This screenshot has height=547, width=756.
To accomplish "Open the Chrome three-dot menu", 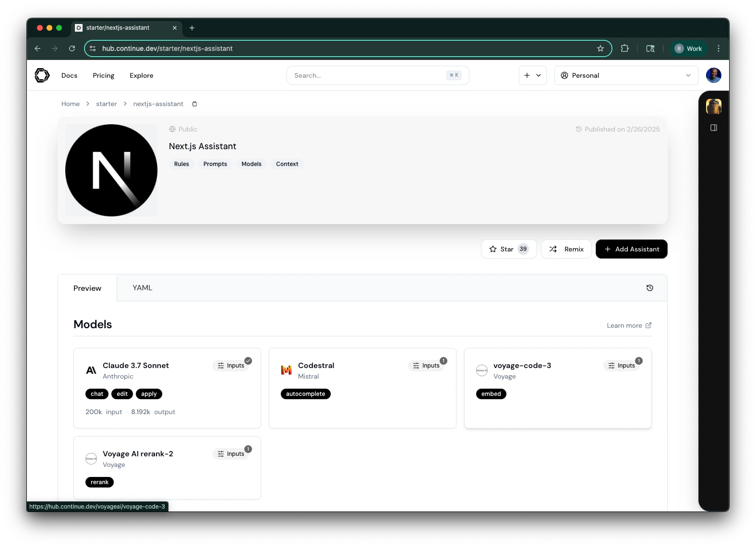I will [719, 48].
